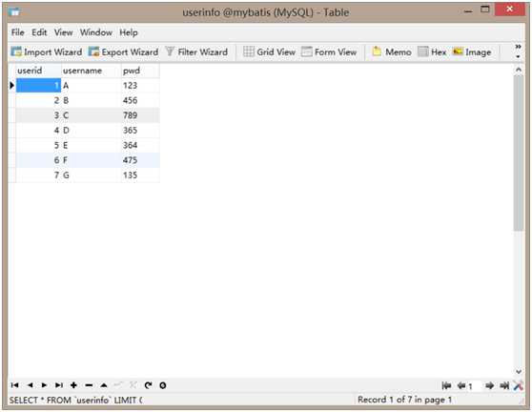The height and width of the screenshot is (412, 532).
Task: Switch to Form View
Action: (329, 51)
